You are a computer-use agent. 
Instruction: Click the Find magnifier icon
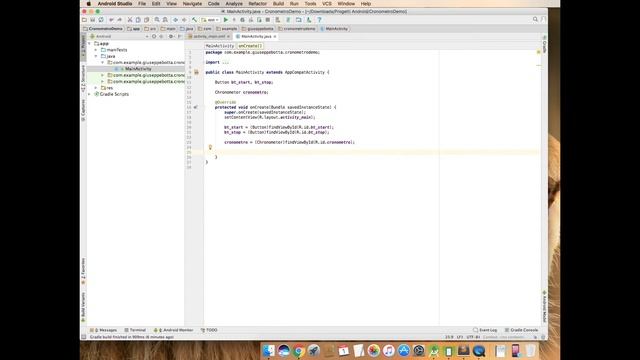(157, 20)
